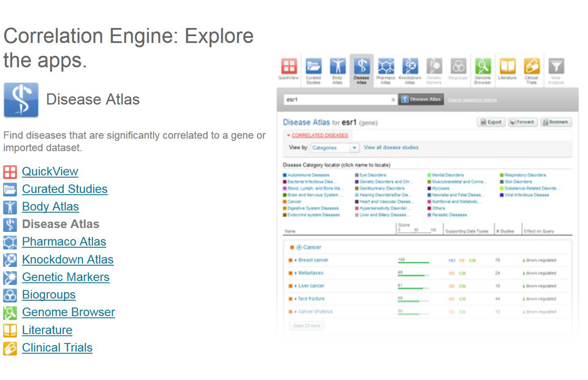Expand the Liver cancer row

point(296,286)
